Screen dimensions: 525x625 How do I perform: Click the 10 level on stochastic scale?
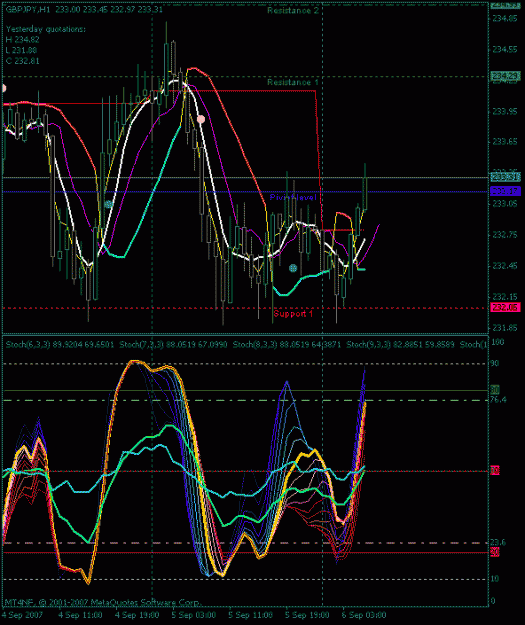tap(495, 579)
